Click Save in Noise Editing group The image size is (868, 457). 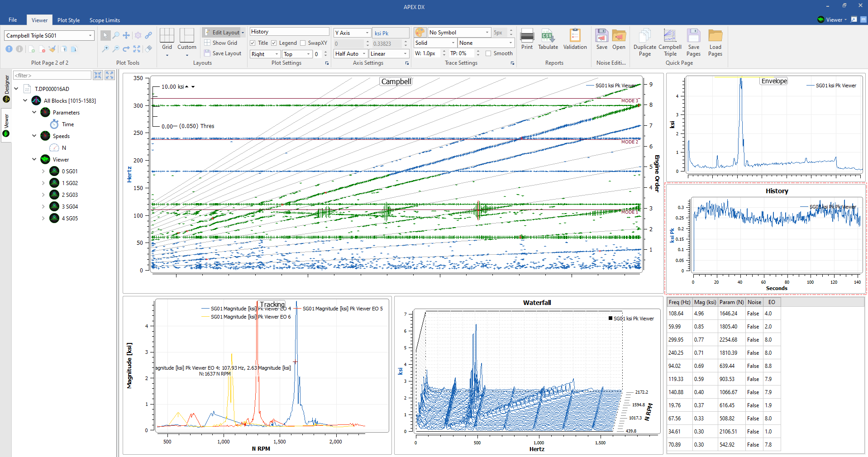(602, 39)
